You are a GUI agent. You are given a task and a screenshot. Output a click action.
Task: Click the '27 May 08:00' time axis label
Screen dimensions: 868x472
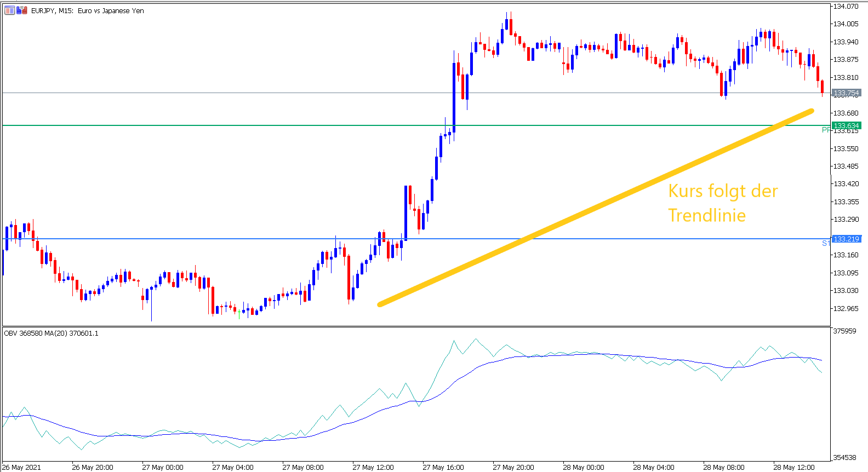[x=303, y=467]
